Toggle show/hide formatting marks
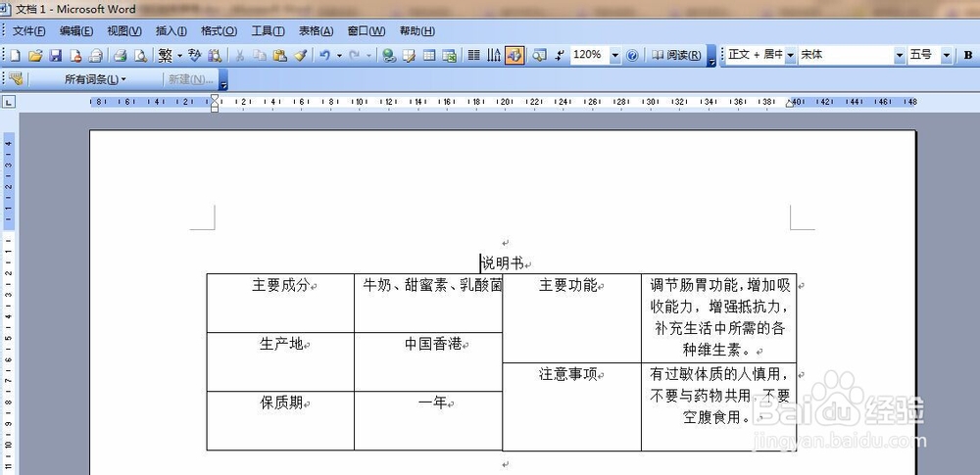Image resolution: width=980 pixels, height=475 pixels. point(560,56)
